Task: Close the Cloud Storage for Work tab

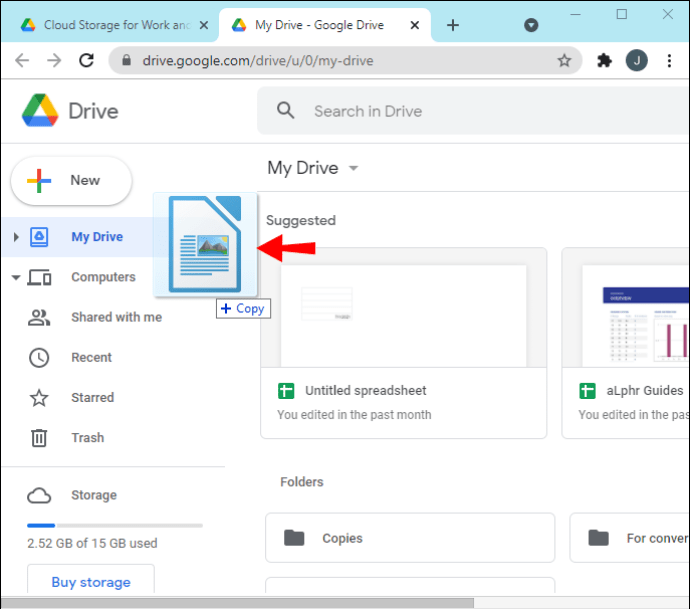Action: tap(204, 25)
